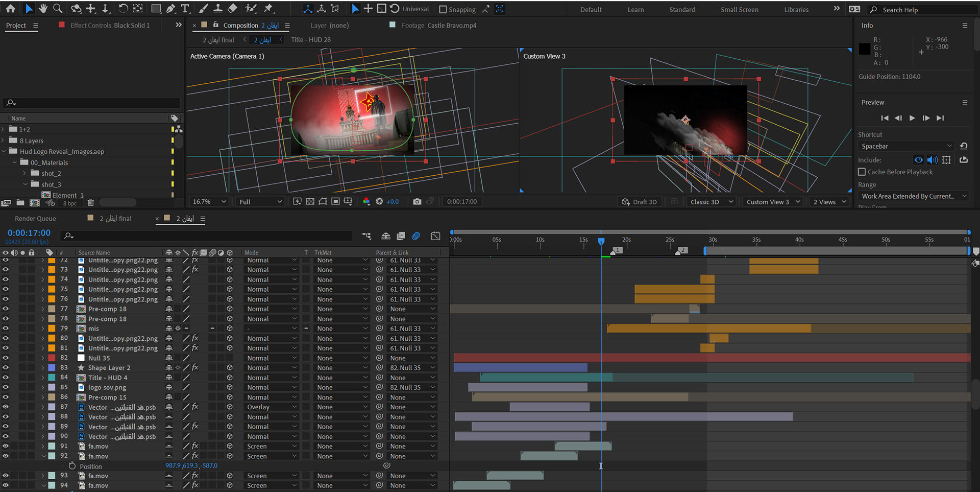This screenshot has height=492, width=980.
Task: Enable the Snapping checkbox
Action: pyautogui.click(x=443, y=10)
